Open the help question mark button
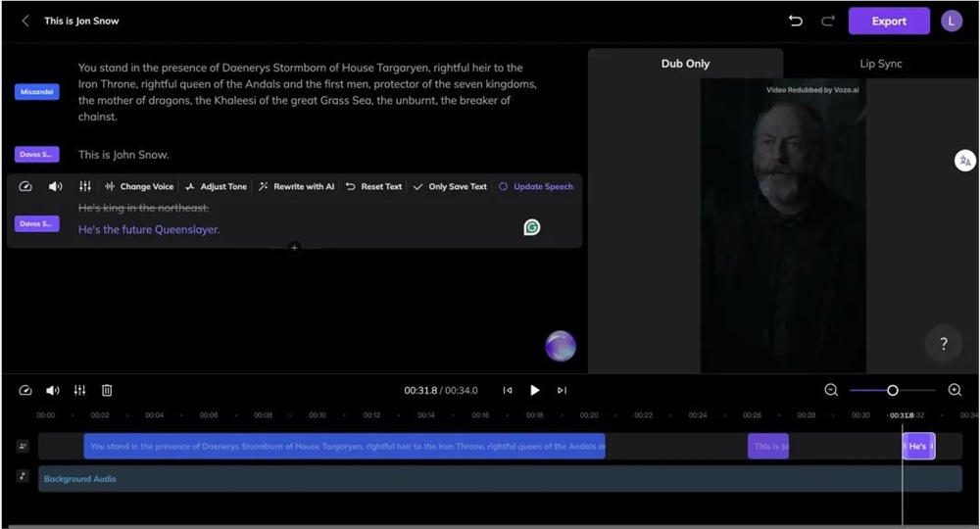Viewport: 980px width, 529px height. (x=943, y=344)
